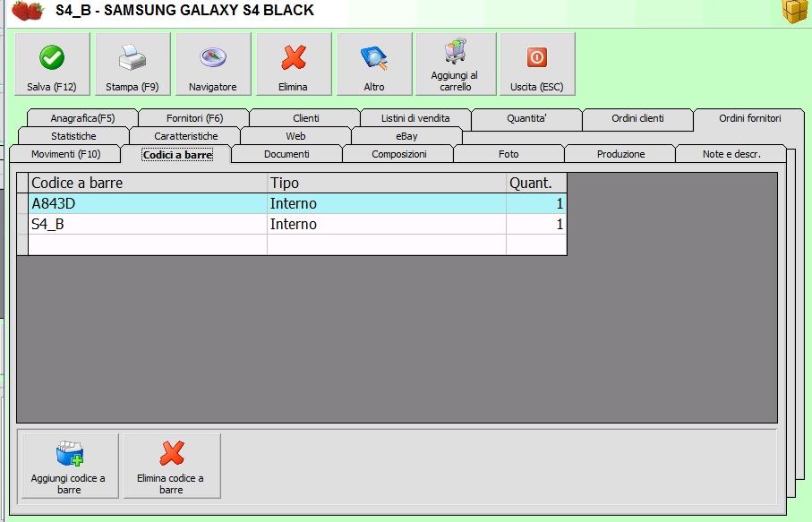Screen dimensions: 812x522
Task: Open the Fornitori (F6) tab
Action: 194,118
